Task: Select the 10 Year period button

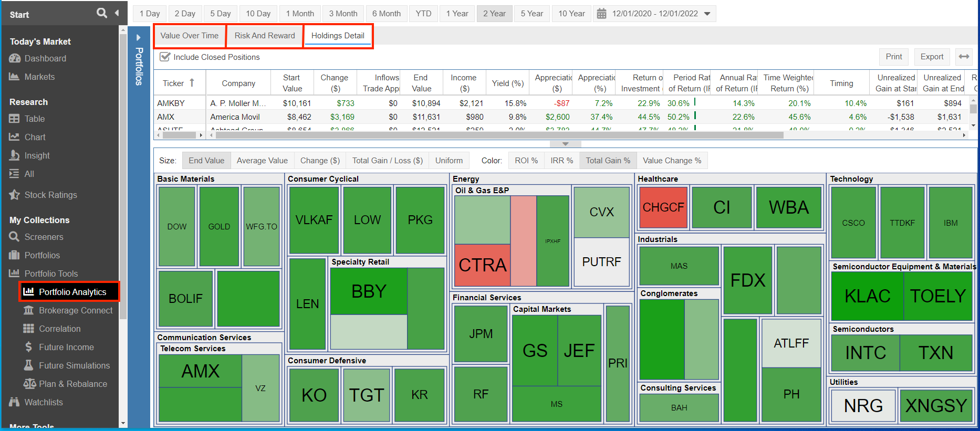Action: [x=571, y=14]
